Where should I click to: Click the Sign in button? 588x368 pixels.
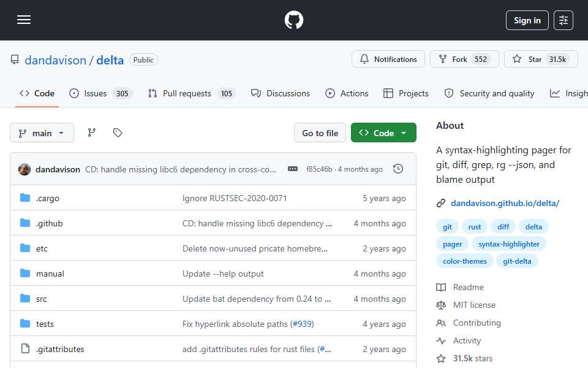[527, 20]
